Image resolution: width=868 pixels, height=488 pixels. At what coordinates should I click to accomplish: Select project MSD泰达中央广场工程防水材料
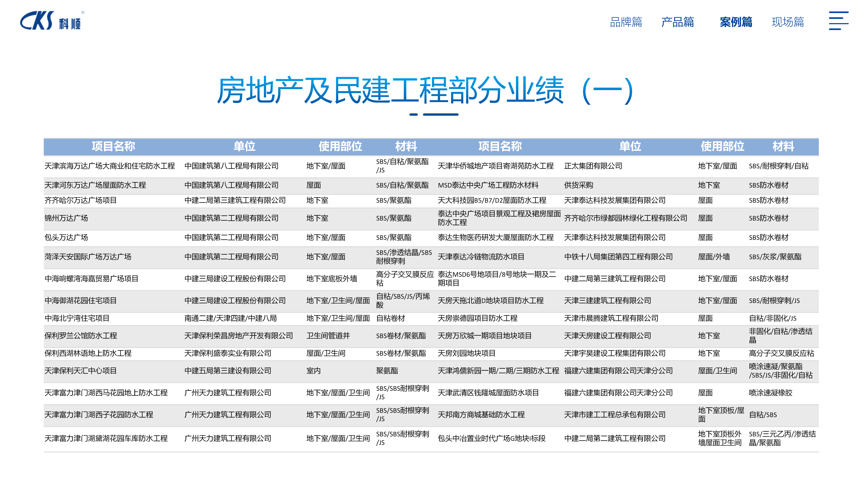point(488,185)
